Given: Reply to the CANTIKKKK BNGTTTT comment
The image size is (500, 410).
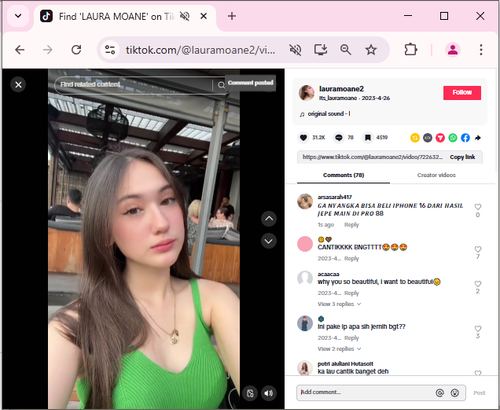Looking at the screenshot, I should click(x=352, y=258).
